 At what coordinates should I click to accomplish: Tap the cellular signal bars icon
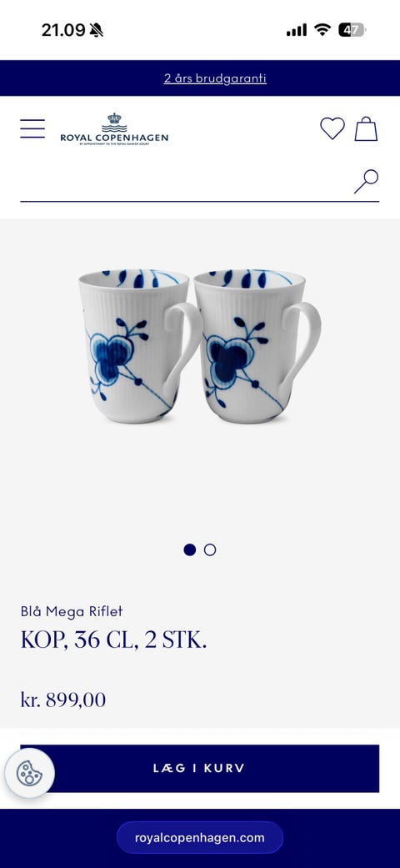(297, 30)
